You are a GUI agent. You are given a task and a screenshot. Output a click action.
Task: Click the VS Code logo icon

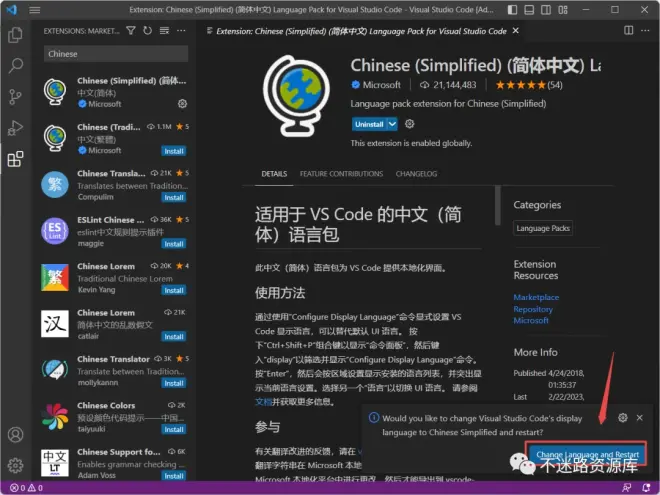click(x=12, y=9)
